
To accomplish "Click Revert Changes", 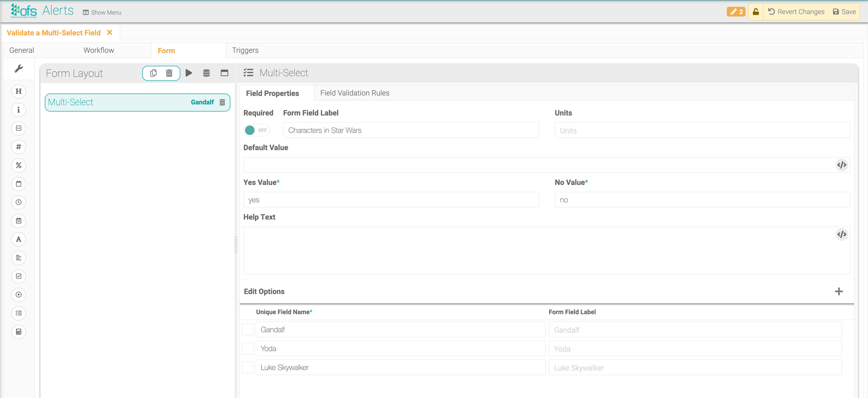I will [x=796, y=12].
